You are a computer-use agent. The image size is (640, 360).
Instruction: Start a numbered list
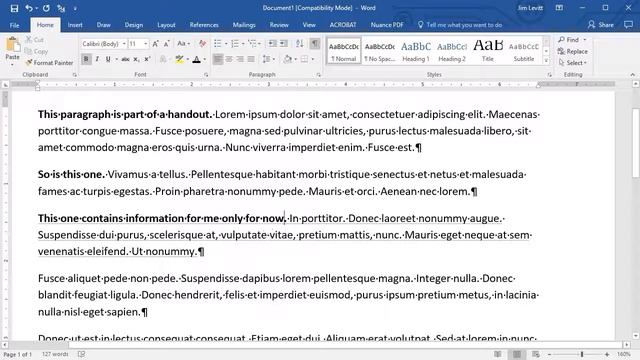(x=235, y=44)
